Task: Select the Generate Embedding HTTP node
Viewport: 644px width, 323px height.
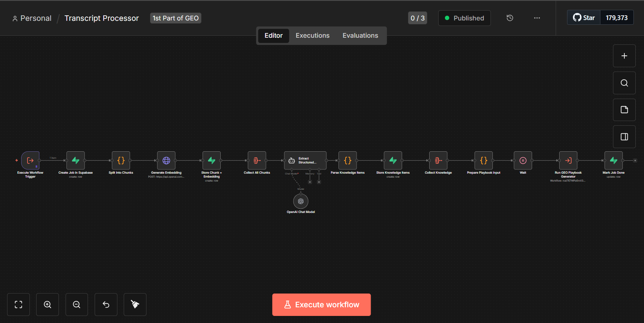Action: click(x=166, y=160)
